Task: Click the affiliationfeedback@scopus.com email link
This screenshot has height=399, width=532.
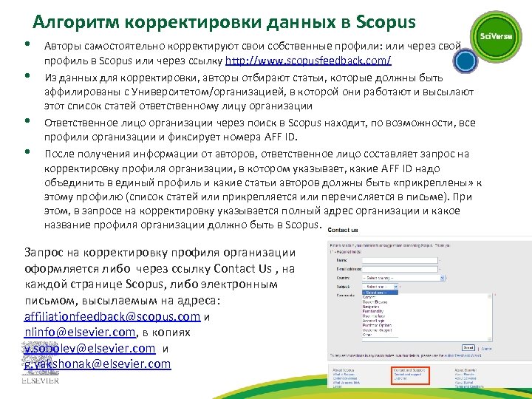Action: (x=112, y=316)
